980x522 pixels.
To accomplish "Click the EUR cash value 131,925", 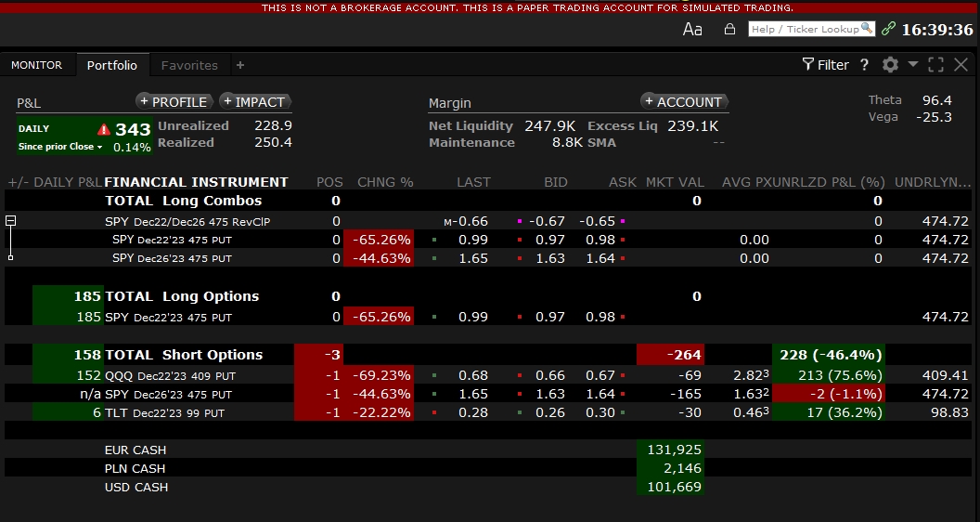I will tap(675, 450).
